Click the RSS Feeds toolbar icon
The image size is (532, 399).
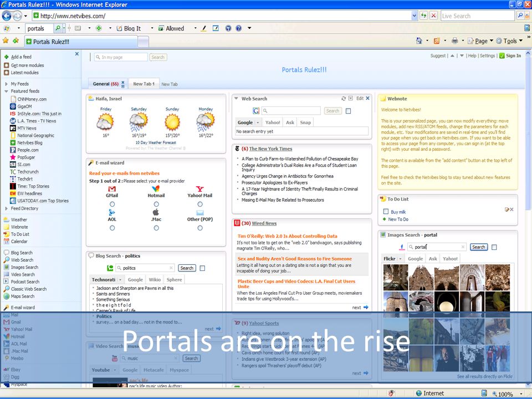tap(437, 41)
